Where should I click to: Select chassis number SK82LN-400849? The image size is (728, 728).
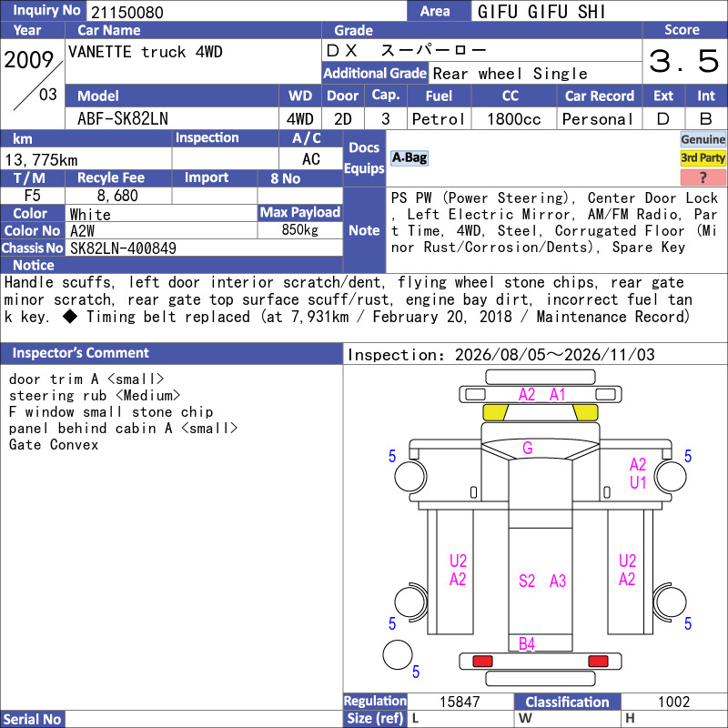click(x=123, y=248)
